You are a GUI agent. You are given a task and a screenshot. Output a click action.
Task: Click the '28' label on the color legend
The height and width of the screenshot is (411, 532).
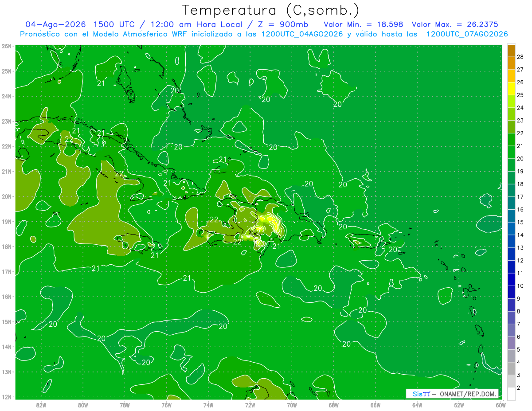tap(520, 57)
